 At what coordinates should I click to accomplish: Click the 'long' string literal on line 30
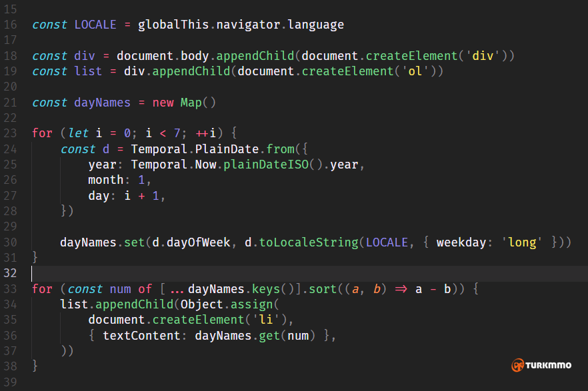coord(522,242)
